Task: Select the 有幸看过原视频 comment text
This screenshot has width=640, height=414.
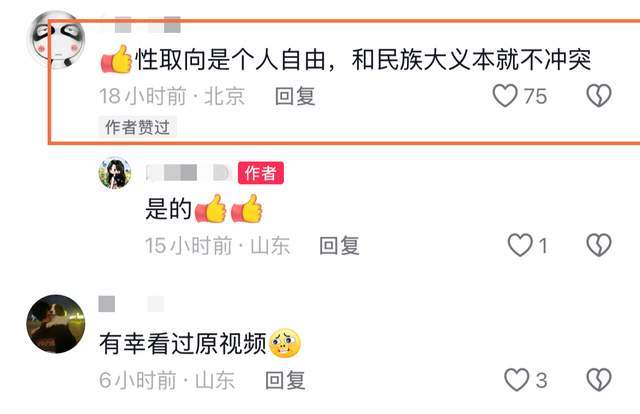Action: click(183, 343)
